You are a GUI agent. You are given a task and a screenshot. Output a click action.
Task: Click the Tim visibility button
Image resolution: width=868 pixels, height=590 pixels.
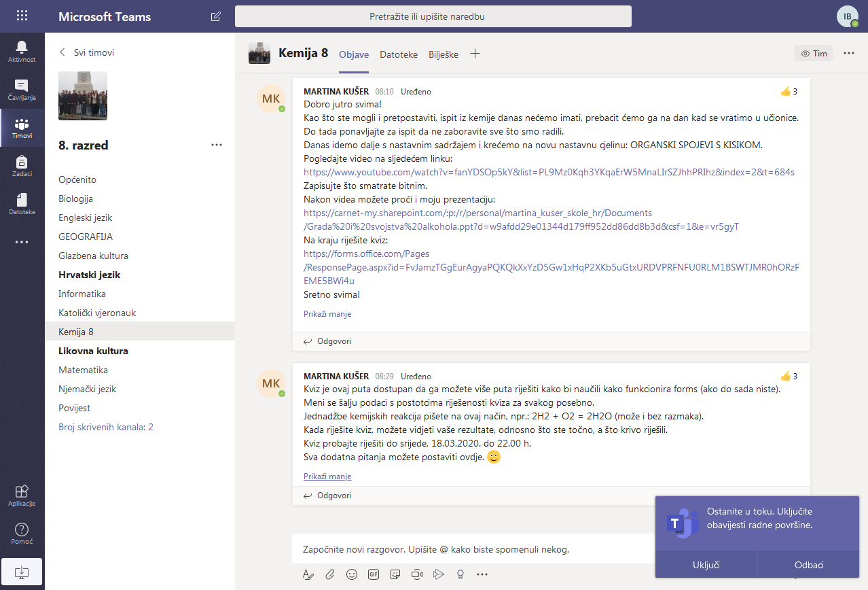click(x=814, y=53)
